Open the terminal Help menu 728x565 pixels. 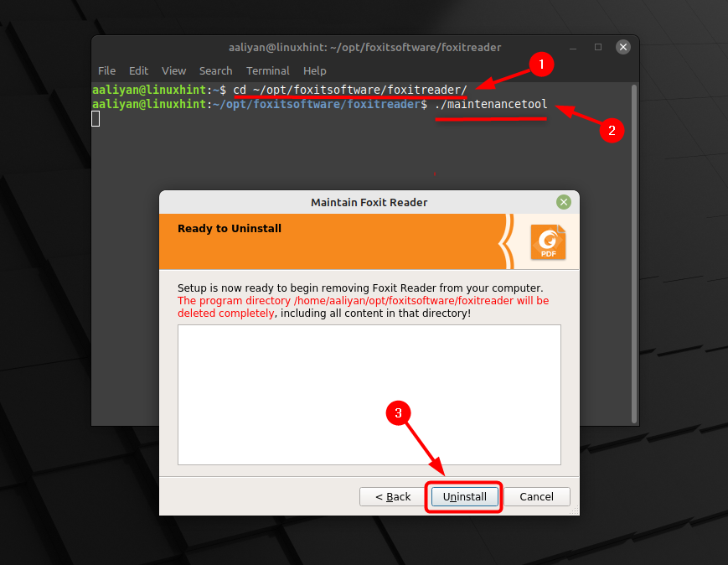(315, 70)
